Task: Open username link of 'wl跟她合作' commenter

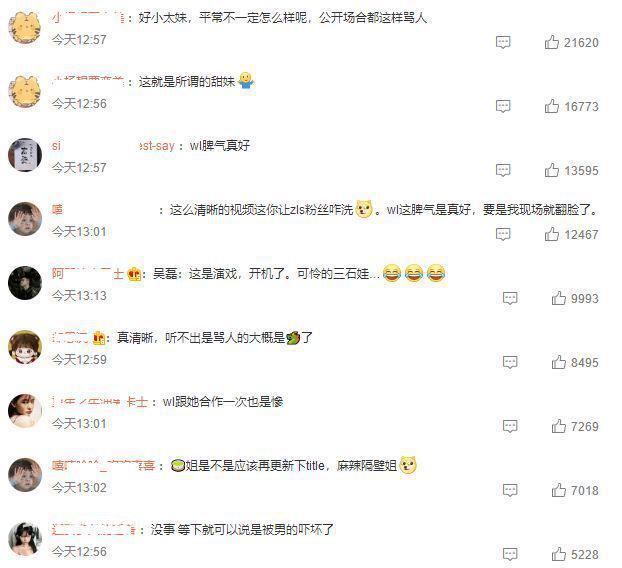Action: pos(99,402)
